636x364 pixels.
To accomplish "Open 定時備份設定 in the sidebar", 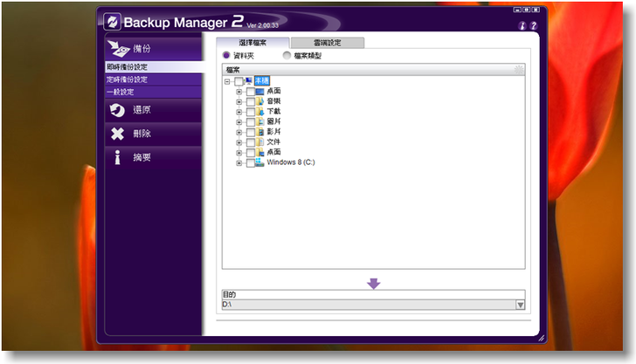I will coord(154,79).
